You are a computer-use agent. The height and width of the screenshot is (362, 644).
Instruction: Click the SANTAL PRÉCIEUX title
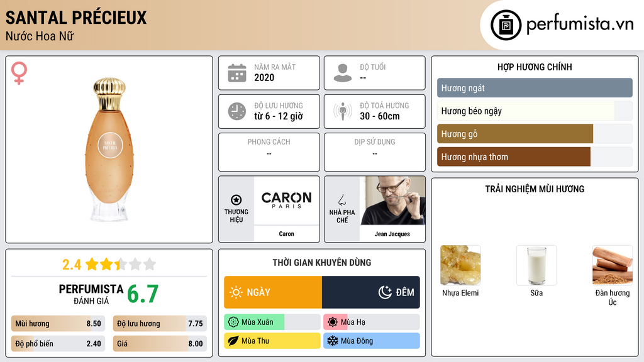tap(76, 18)
